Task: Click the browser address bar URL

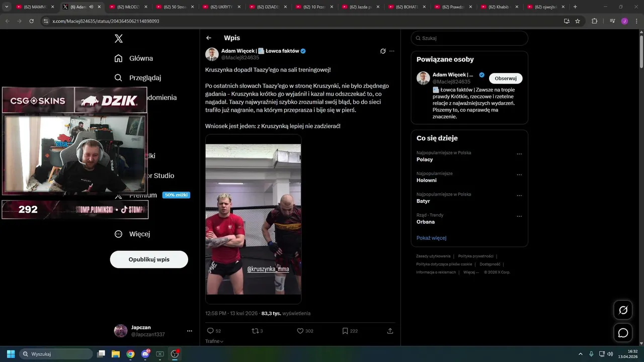Action: 106,21
